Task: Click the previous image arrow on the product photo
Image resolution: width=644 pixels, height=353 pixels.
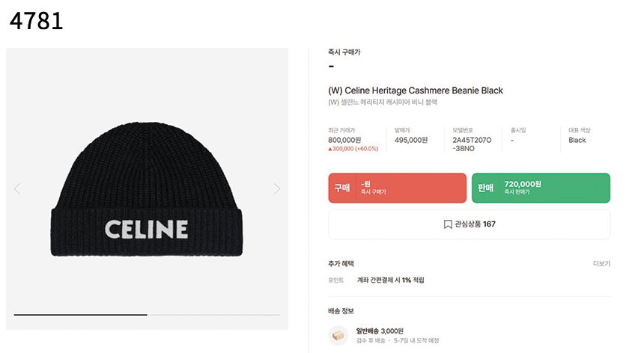Action: pos(17,188)
